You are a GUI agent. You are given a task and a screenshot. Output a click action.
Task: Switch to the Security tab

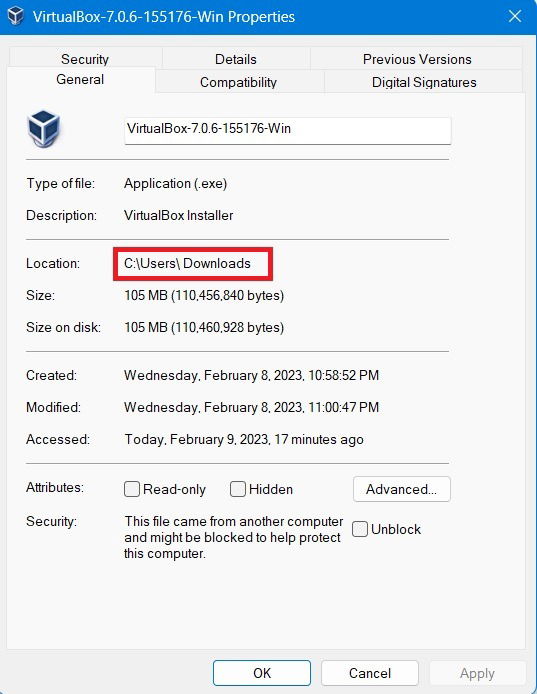coord(85,59)
